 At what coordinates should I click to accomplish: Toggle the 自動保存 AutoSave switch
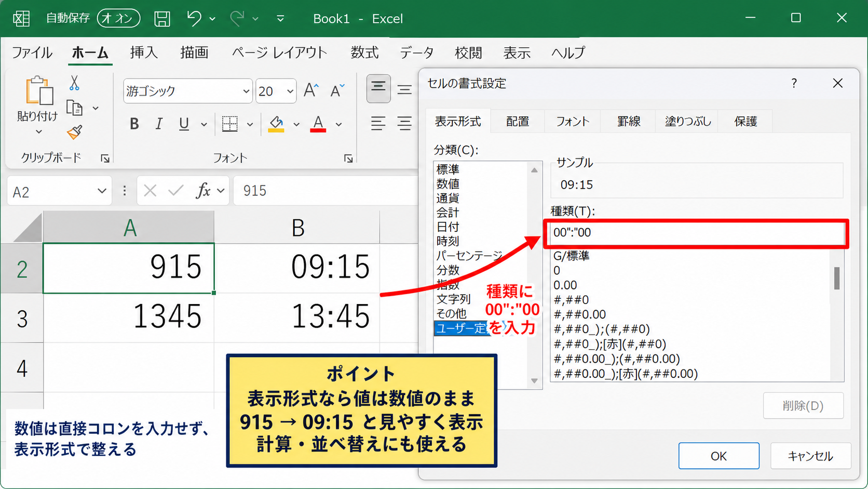(x=118, y=18)
